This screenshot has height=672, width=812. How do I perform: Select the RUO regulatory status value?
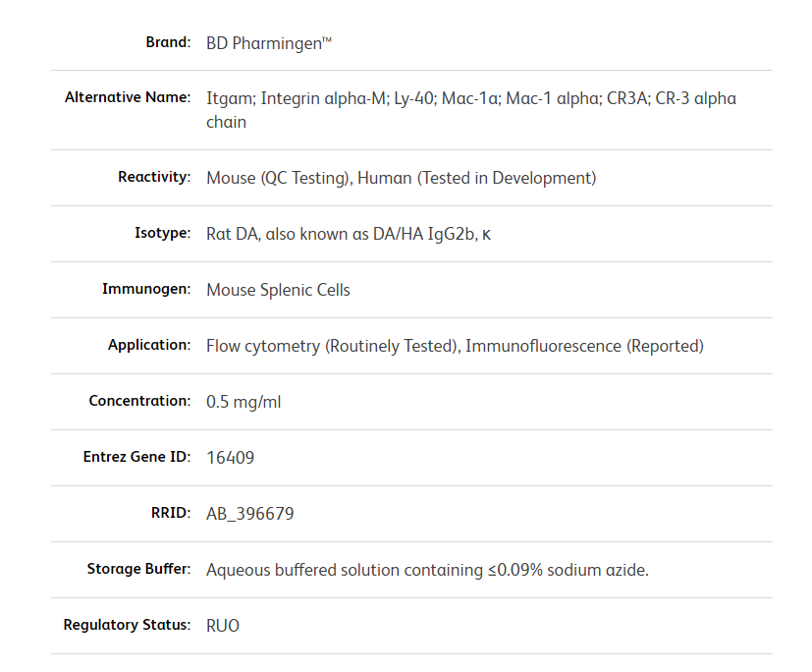pyautogui.click(x=223, y=626)
